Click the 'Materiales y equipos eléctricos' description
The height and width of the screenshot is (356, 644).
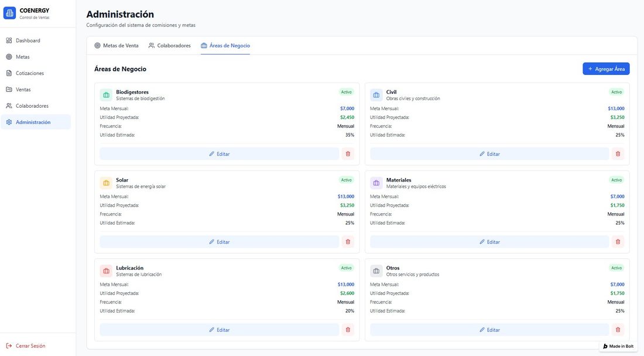[416, 186]
